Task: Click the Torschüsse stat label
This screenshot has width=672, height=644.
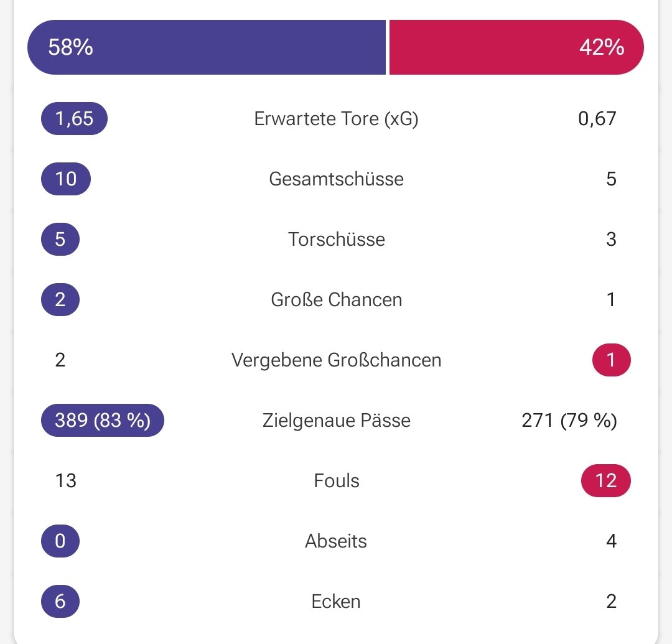Action: point(336,240)
